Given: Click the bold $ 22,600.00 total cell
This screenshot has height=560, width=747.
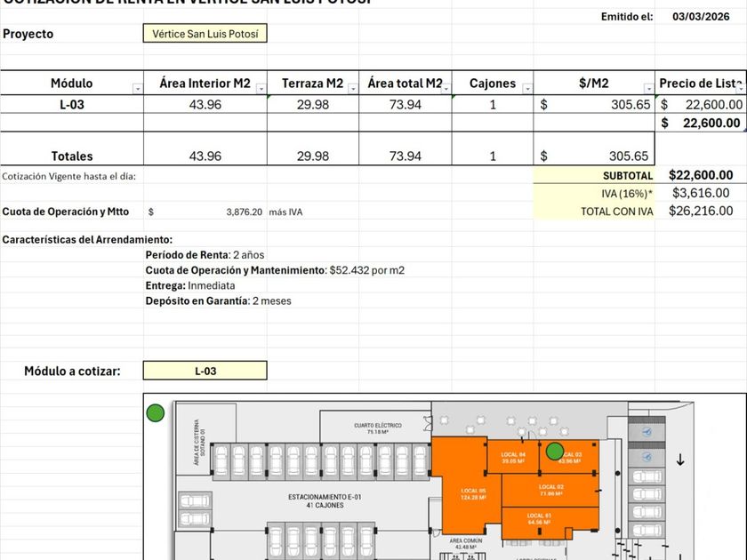Looking at the screenshot, I should pos(701,123).
